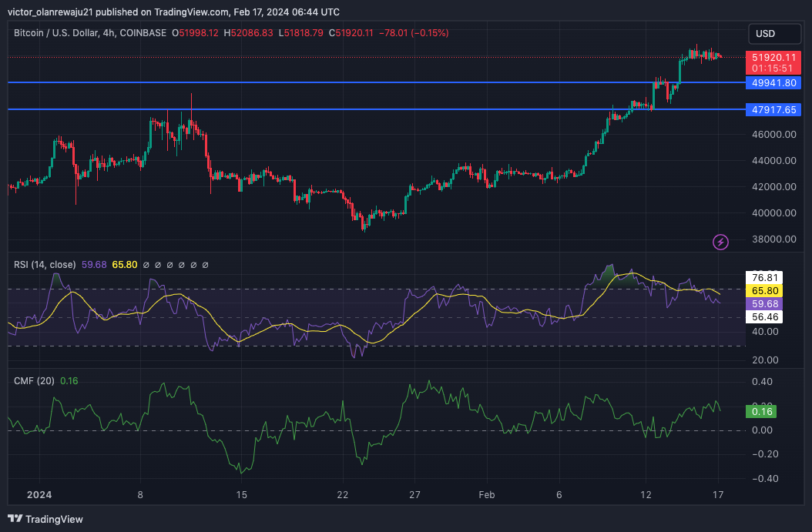Click the TradingView logo in bottom corner
Viewport: 812px width, 532px height.
coord(45,519)
